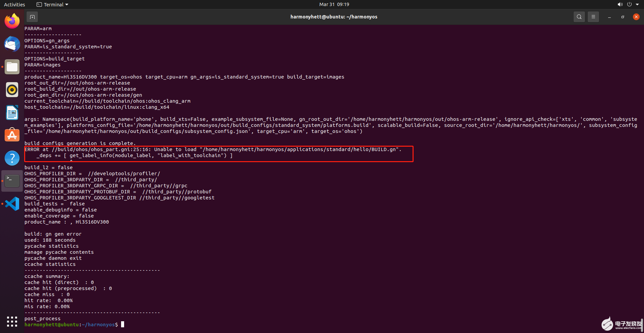
Task: Restore the terminal window size
Action: click(623, 17)
